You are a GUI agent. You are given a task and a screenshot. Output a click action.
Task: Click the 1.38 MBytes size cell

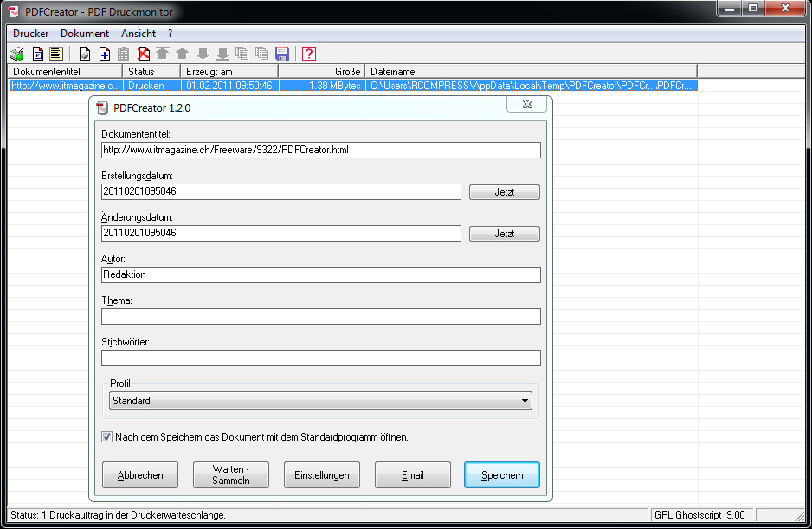[x=321, y=86]
